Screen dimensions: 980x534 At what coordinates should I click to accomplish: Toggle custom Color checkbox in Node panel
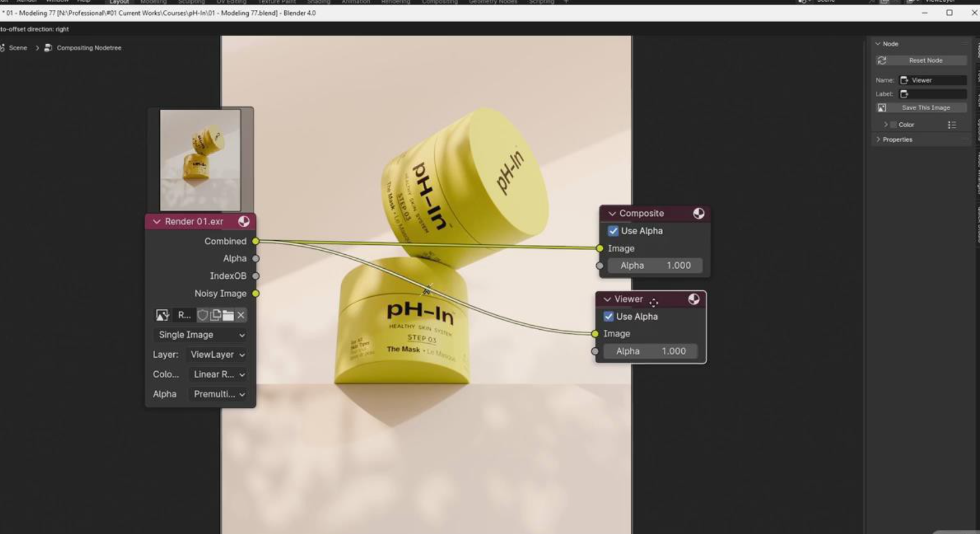[893, 124]
